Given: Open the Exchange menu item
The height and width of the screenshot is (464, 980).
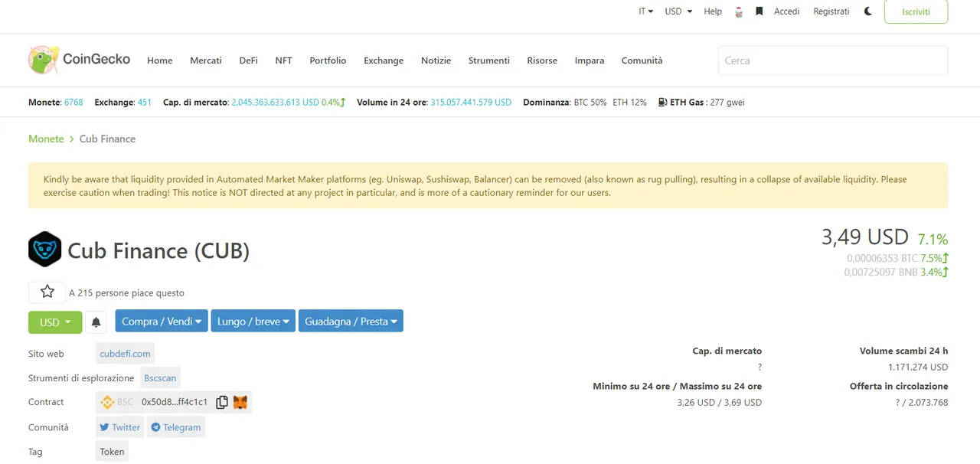Looking at the screenshot, I should pyautogui.click(x=384, y=60).
